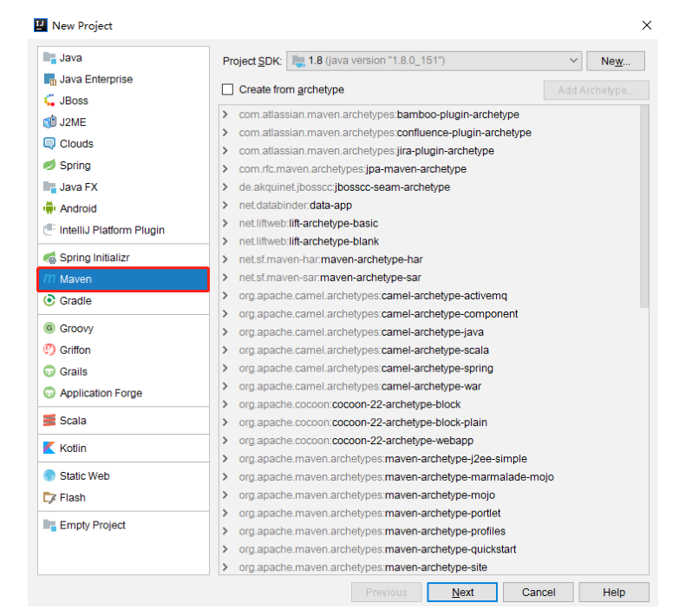Click the Griffon icon

click(x=49, y=350)
